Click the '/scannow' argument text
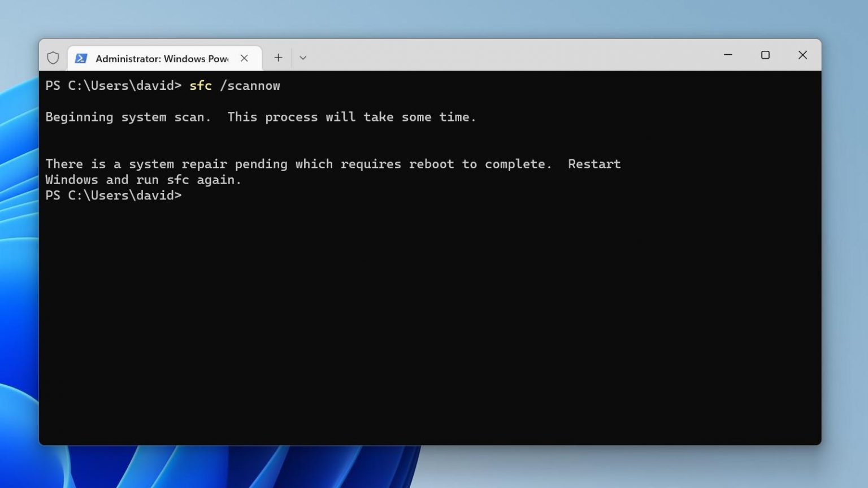This screenshot has height=488, width=868. (x=250, y=86)
